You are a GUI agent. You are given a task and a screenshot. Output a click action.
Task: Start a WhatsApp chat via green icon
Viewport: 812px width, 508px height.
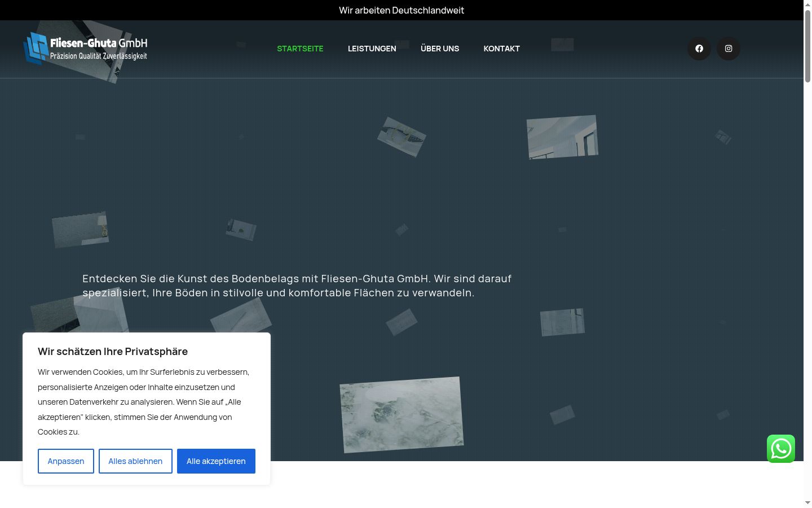(x=781, y=449)
